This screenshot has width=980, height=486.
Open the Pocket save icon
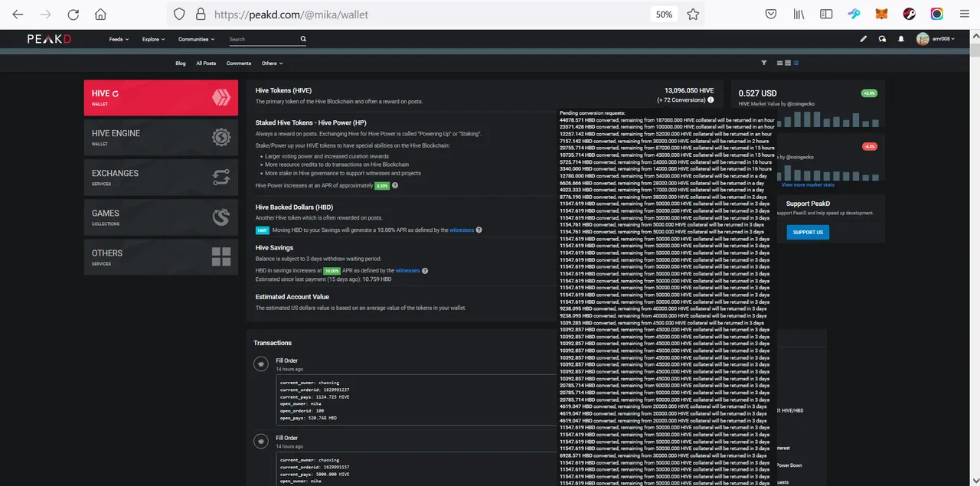(771, 14)
